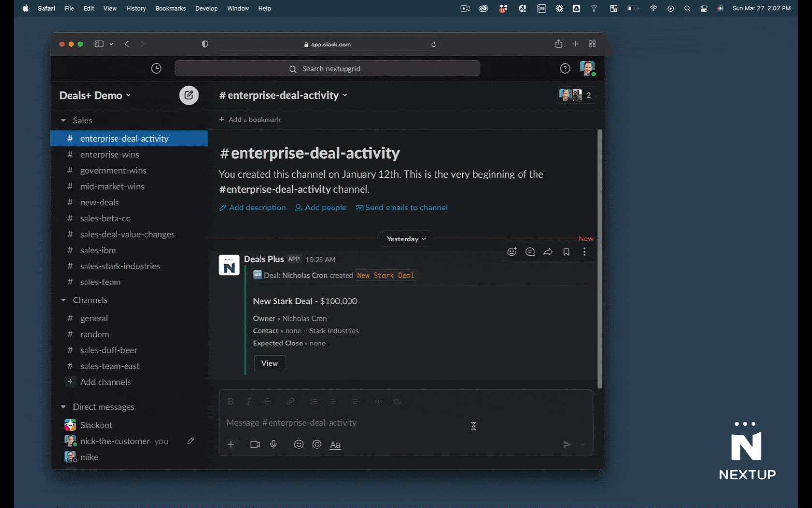
Task: Open attachments plus button in composer
Action: (x=231, y=445)
